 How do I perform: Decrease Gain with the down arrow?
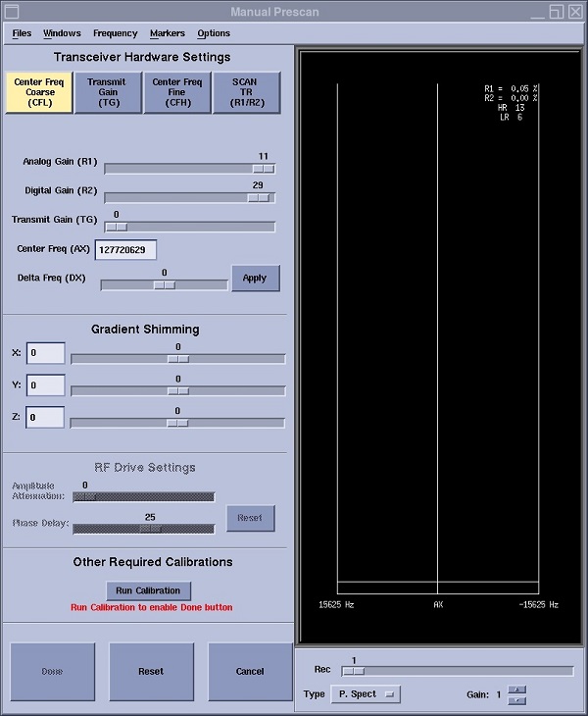click(518, 700)
